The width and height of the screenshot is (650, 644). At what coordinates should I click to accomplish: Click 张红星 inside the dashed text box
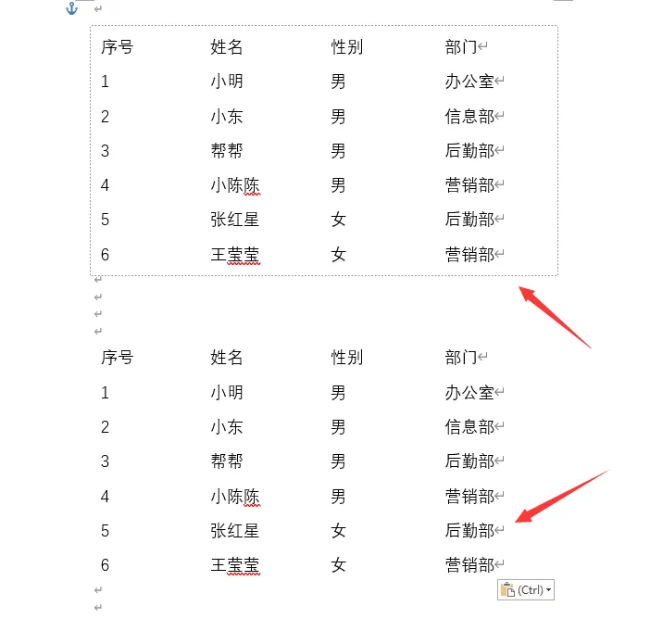click(234, 220)
